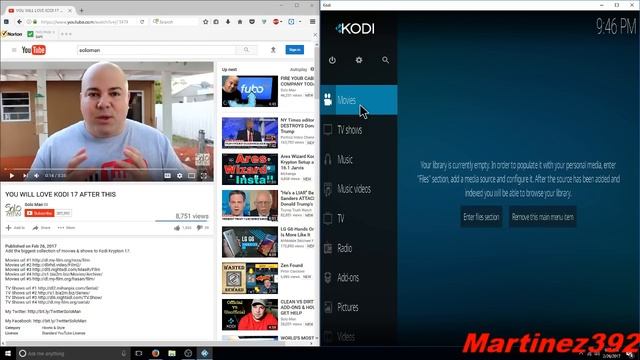Skip to next video in player
The height and width of the screenshot is (360, 640).
25,176
